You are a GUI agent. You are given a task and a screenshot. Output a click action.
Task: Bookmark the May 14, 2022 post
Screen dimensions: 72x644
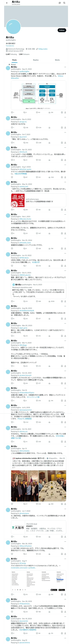[x=62, y=210]
